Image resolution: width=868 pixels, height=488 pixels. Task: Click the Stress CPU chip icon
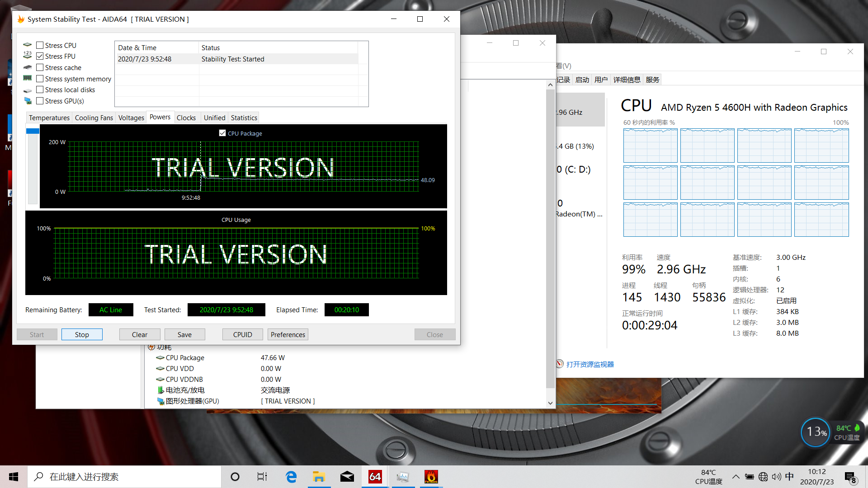(28, 45)
